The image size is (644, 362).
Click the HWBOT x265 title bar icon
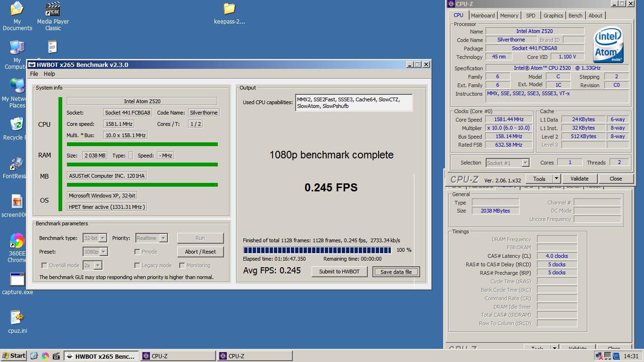[32, 65]
